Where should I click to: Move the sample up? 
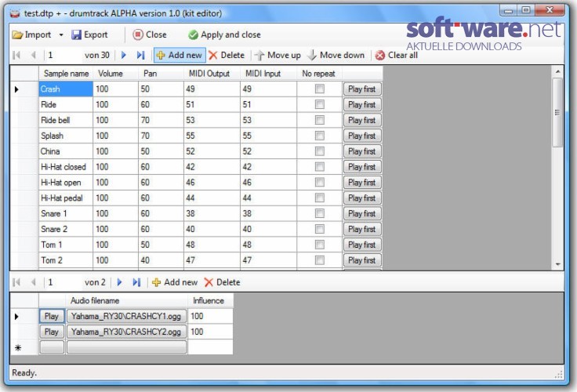(278, 55)
